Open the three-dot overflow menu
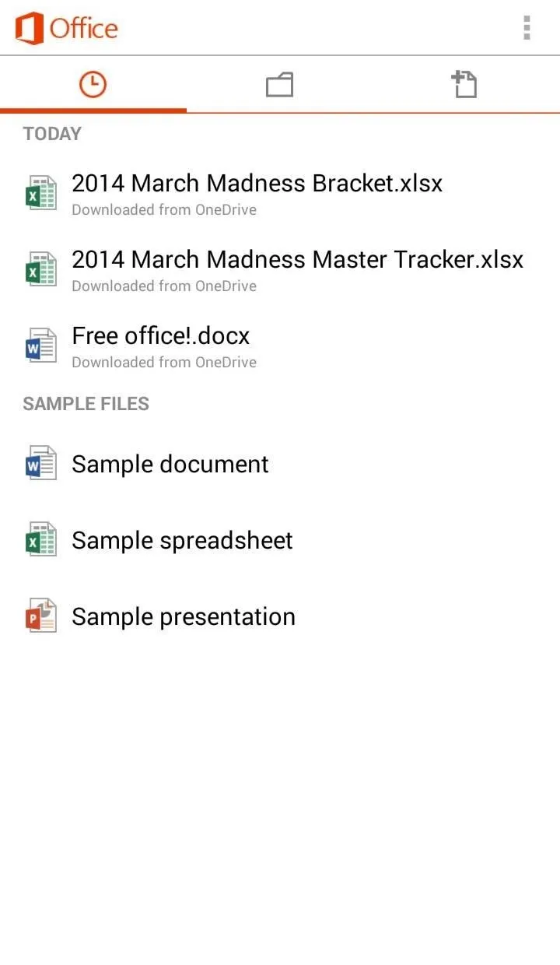This screenshot has width=560, height=965. [x=527, y=28]
